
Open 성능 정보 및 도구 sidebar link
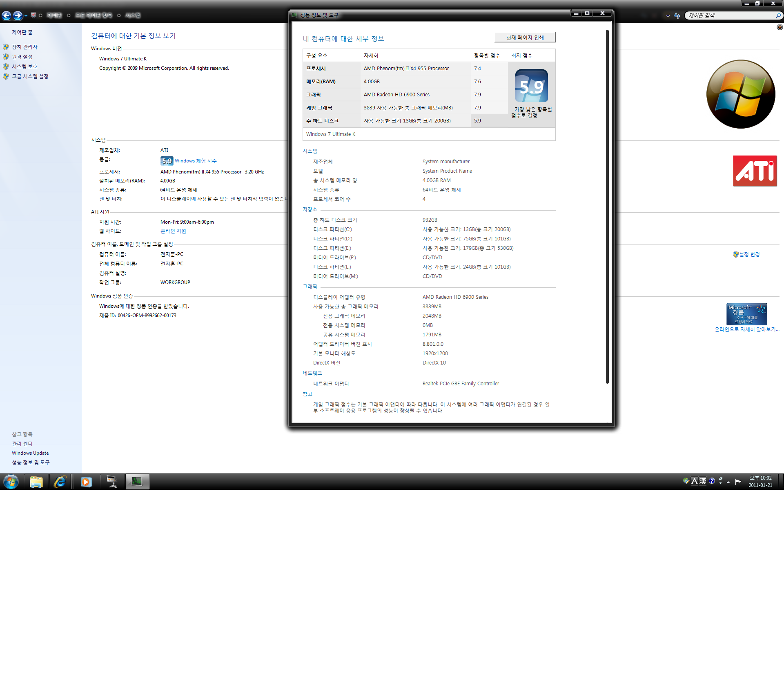[31, 462]
